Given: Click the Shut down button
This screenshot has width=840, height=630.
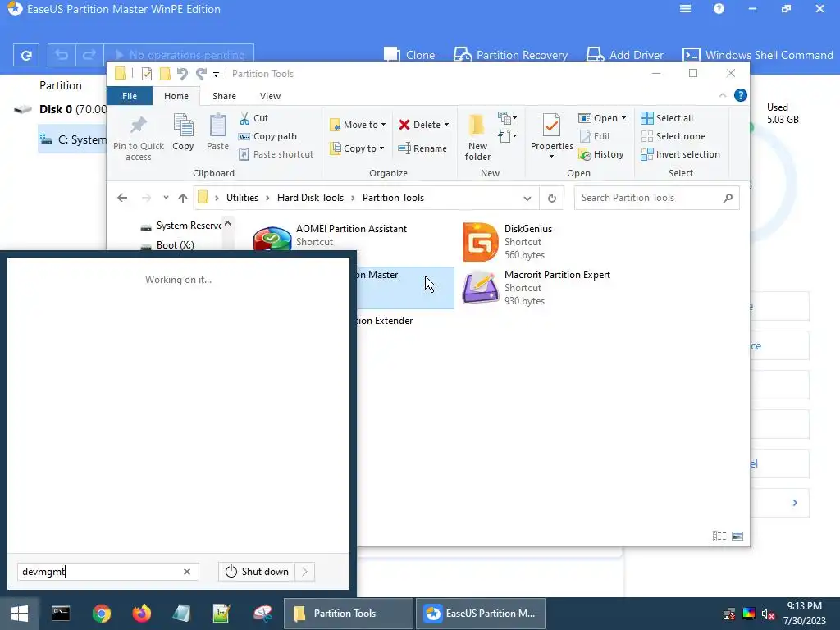Looking at the screenshot, I should 257,572.
